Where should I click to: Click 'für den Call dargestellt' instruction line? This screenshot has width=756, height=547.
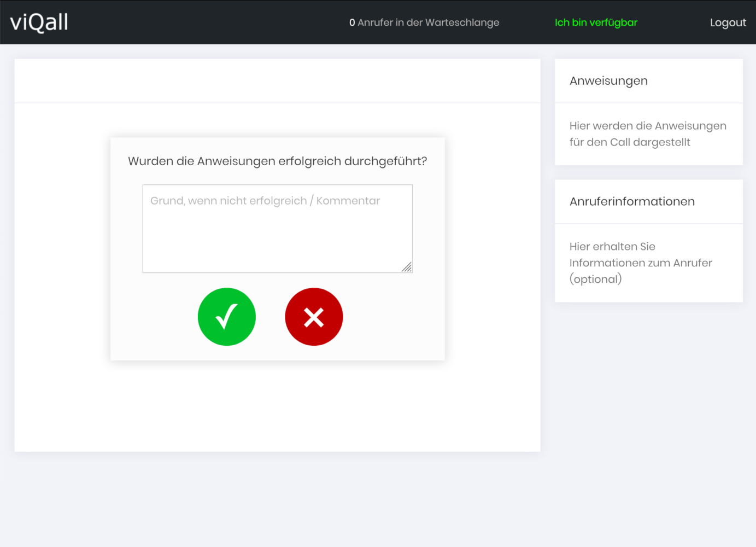[x=630, y=142]
